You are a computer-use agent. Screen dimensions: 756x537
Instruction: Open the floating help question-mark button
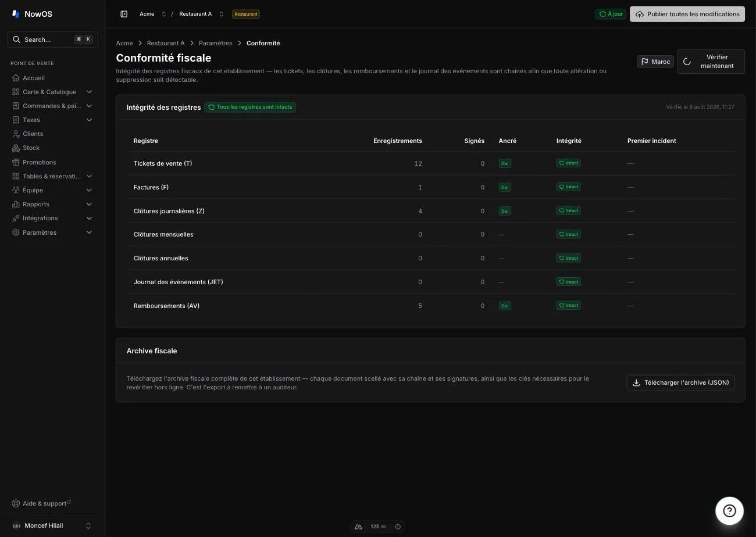click(x=729, y=511)
